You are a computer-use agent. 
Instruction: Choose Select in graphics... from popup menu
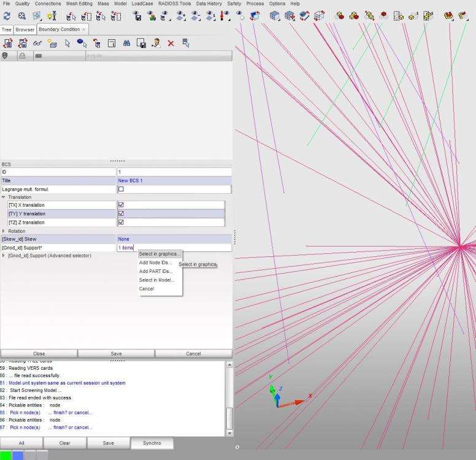[x=160, y=254]
